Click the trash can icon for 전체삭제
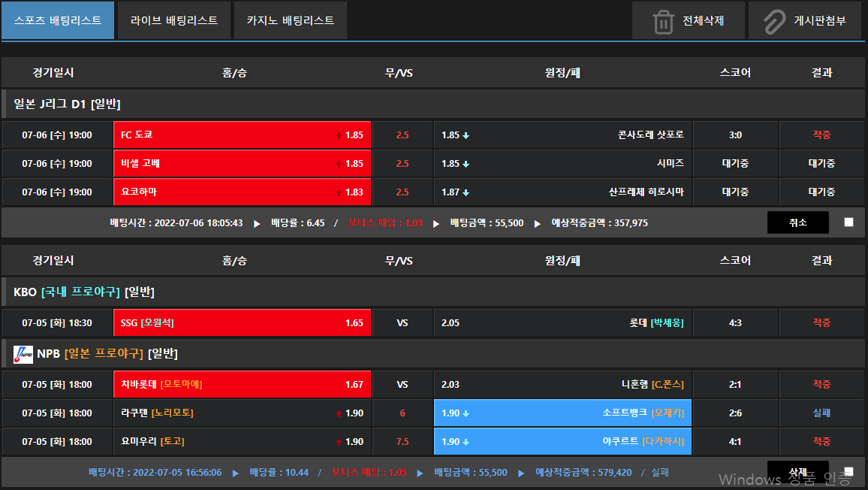This screenshot has width=868, height=490. tap(663, 21)
